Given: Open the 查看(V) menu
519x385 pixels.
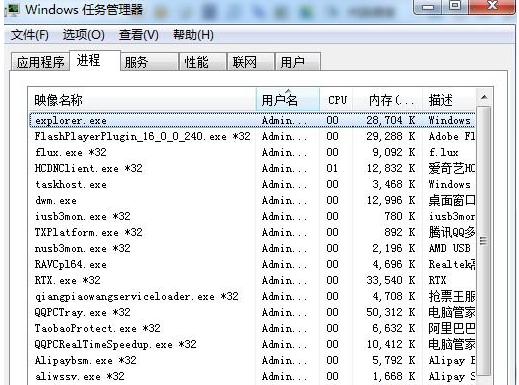Looking at the screenshot, I should pyautogui.click(x=139, y=35).
